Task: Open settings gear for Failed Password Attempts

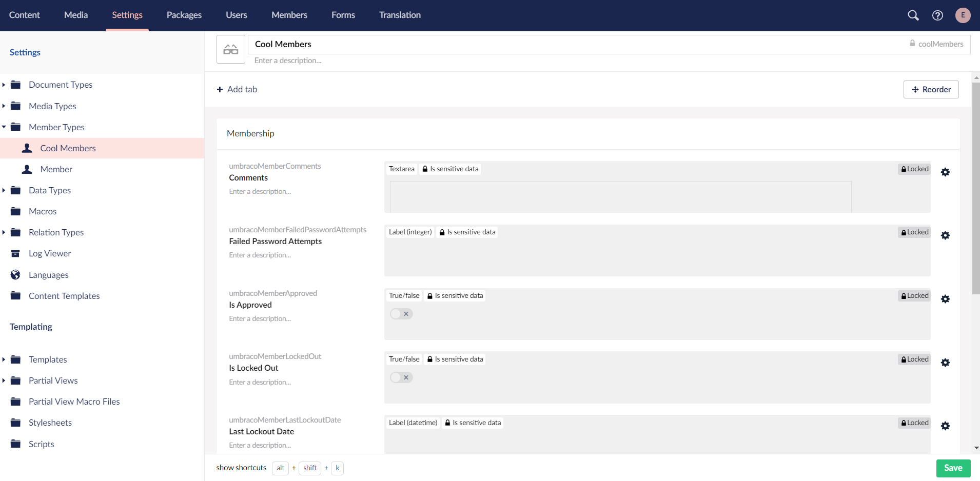Action: [x=945, y=235]
